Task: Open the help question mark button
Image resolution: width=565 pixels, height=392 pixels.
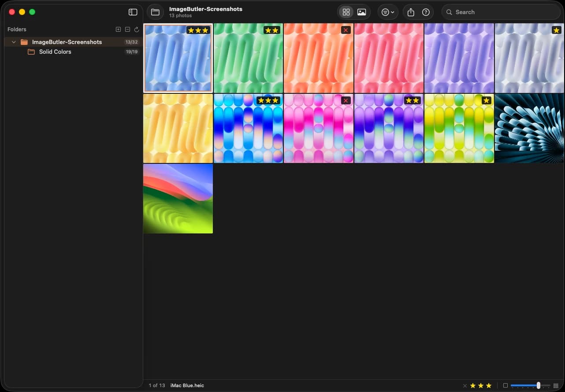Action: pyautogui.click(x=426, y=12)
